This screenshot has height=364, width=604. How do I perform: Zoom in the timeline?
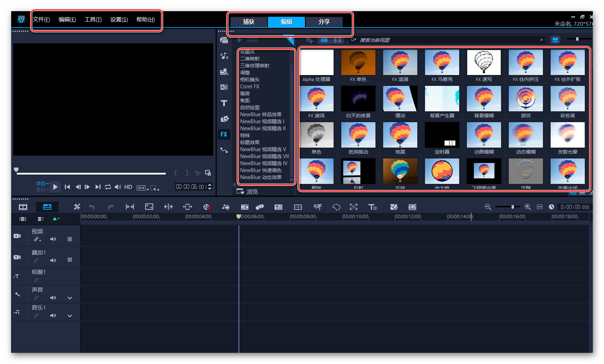[528, 207]
